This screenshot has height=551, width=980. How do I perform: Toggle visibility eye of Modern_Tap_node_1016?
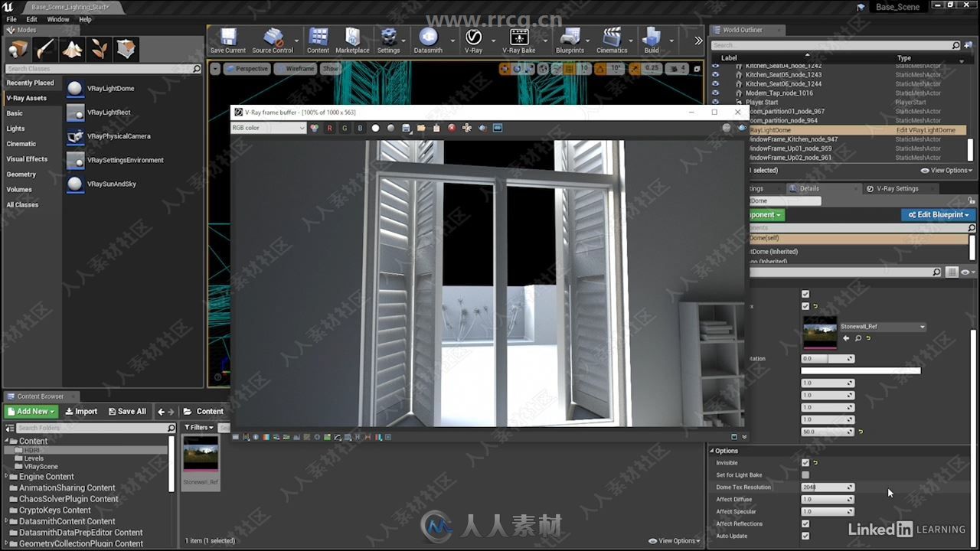pos(716,93)
